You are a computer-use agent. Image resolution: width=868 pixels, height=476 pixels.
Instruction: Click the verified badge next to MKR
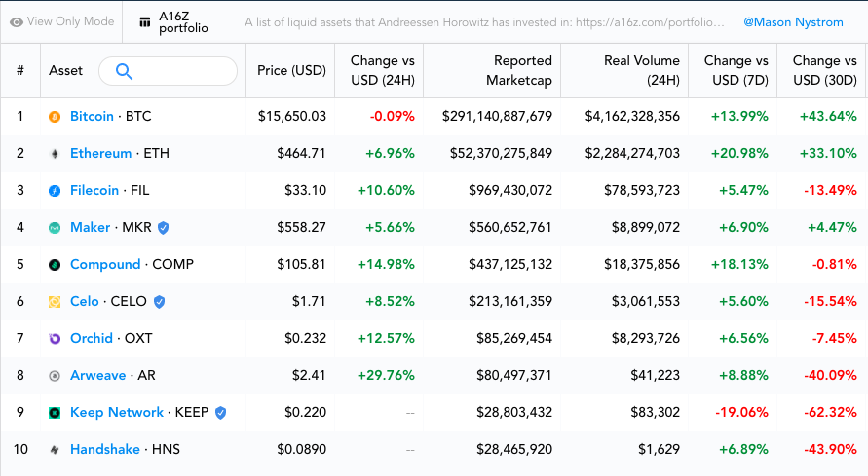pos(163,227)
